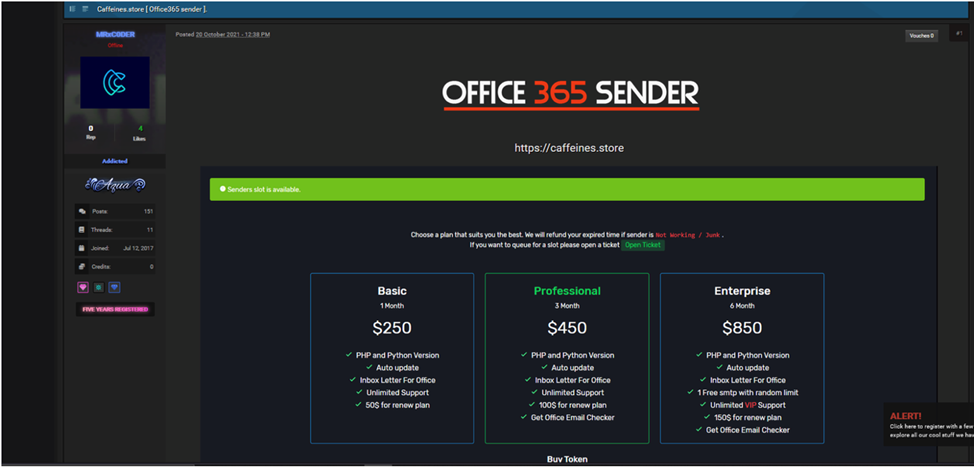Click Enterprise plan's Get Office Email Checker
974x467 pixels.
click(747, 430)
